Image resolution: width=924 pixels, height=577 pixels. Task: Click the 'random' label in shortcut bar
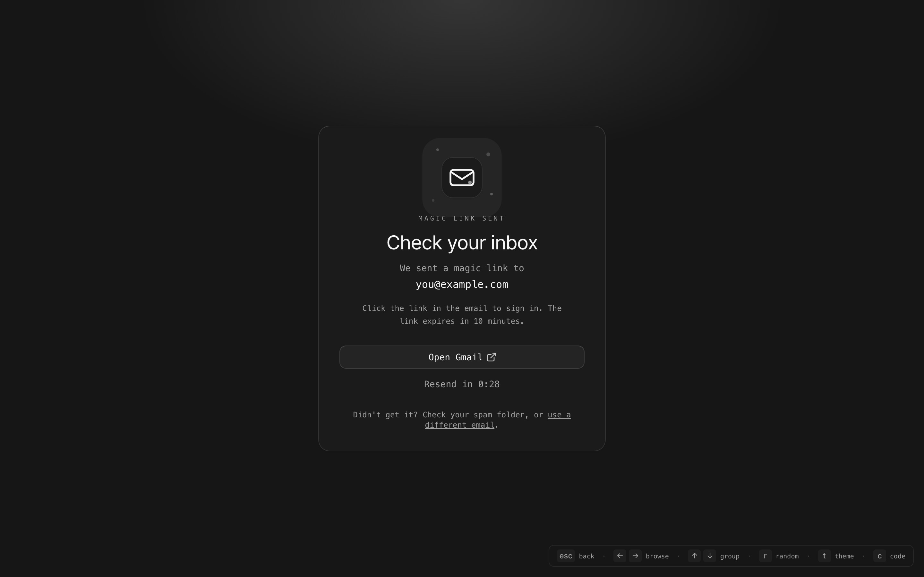[x=787, y=556]
